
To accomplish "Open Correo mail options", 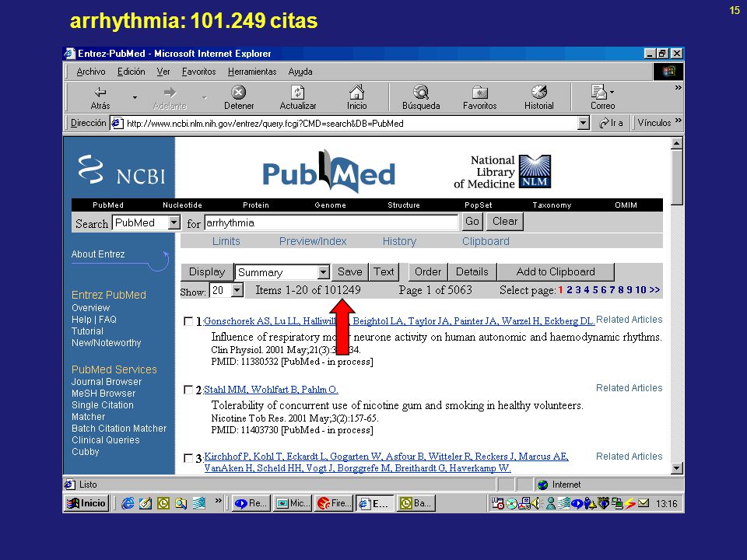I will [602, 98].
